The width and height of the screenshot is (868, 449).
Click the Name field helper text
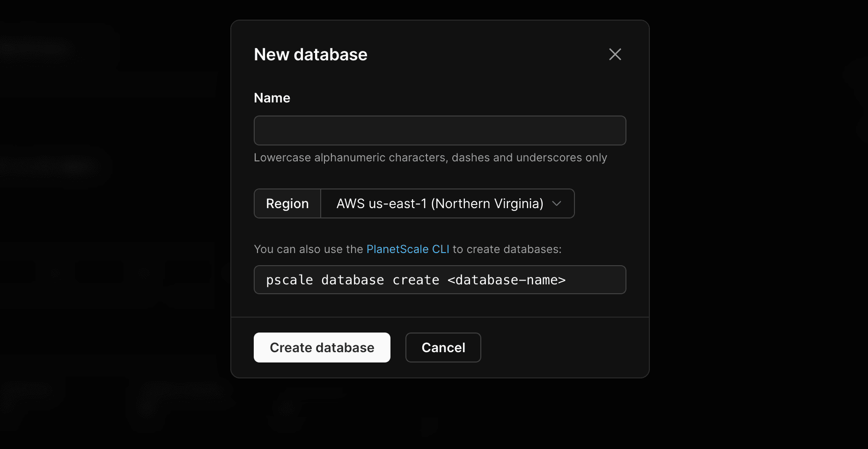[430, 158]
